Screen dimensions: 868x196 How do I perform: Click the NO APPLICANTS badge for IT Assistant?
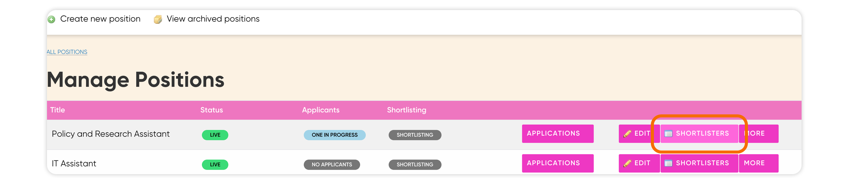(x=331, y=165)
